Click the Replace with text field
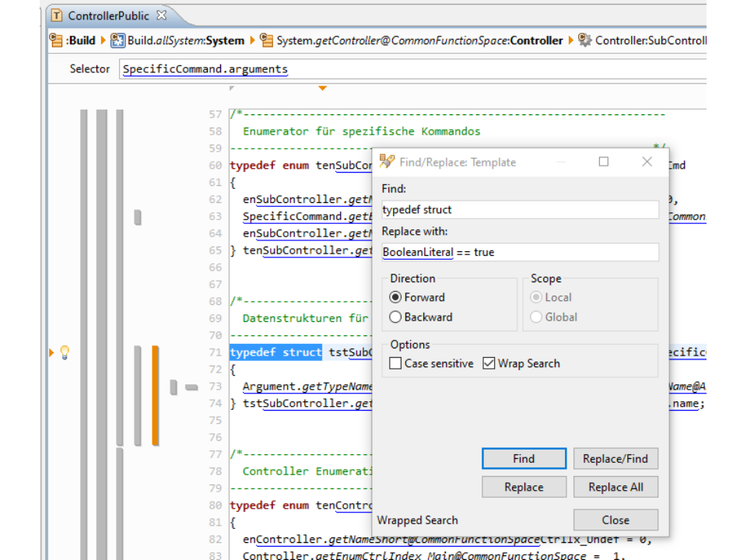Viewport: 747px width, 560px height. (x=520, y=252)
